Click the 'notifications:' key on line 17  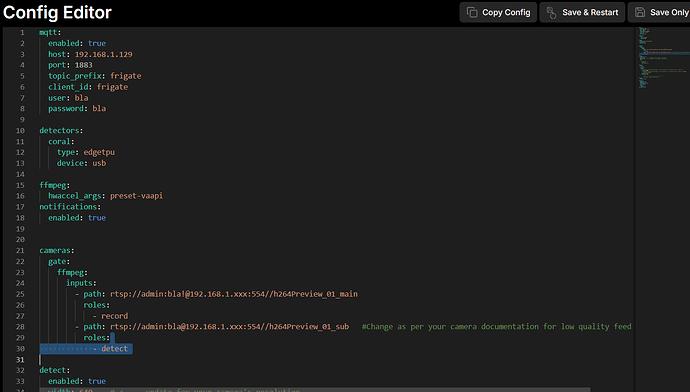pyautogui.click(x=70, y=207)
